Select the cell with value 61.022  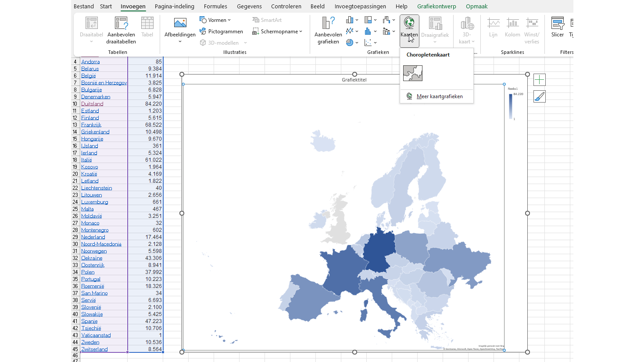click(x=145, y=160)
